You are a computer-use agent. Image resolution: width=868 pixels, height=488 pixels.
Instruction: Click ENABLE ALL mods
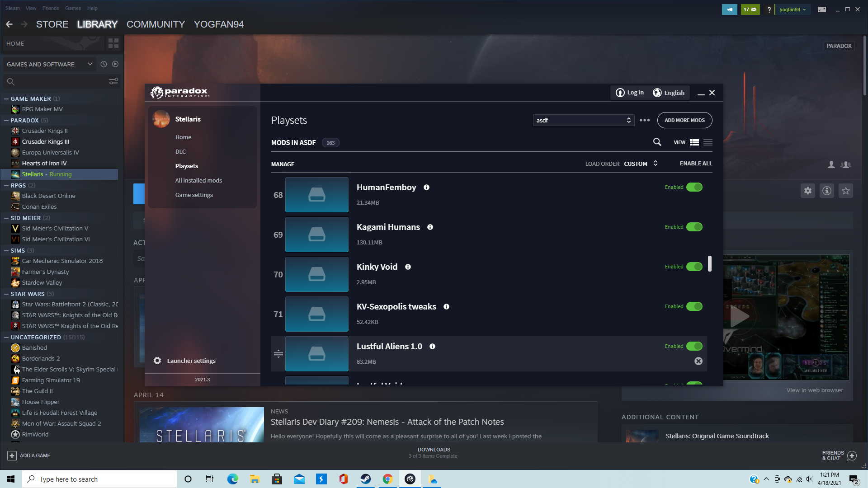(x=696, y=164)
